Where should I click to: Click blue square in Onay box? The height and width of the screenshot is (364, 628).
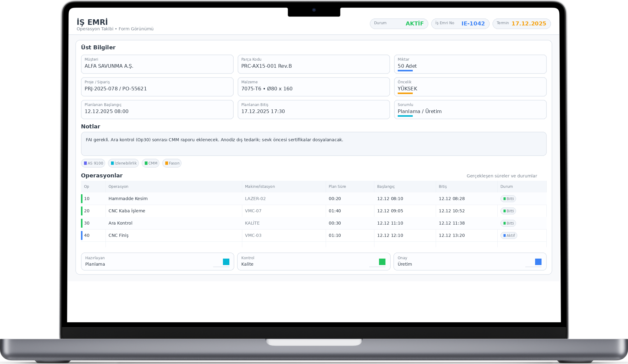click(538, 262)
